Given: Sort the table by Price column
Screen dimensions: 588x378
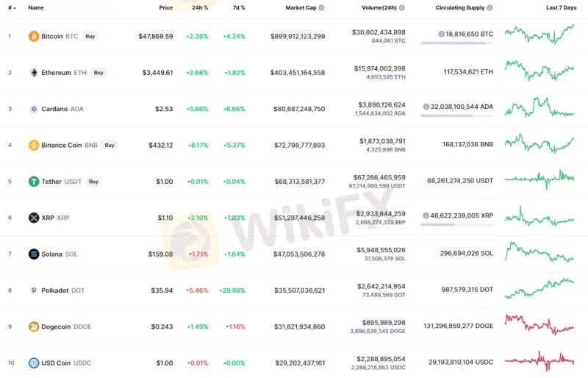Looking at the screenshot, I should (166, 7).
